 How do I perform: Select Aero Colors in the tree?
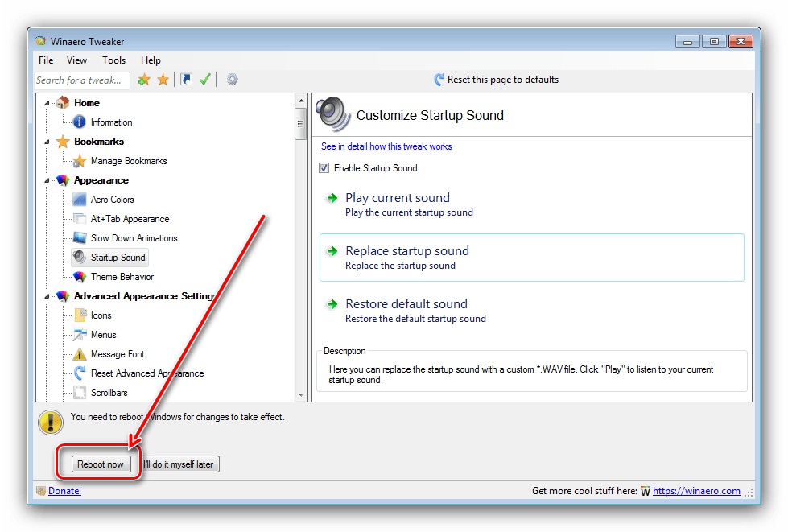point(112,200)
